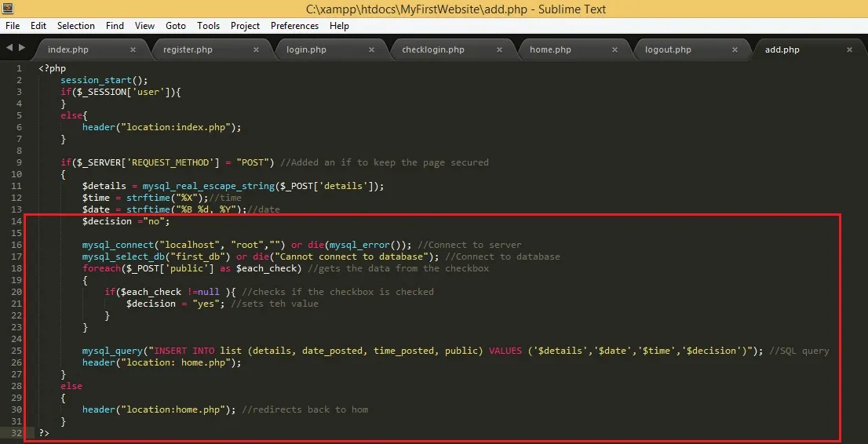Screen dimensions: 868x444
Task: Close the login.php tab
Action: tap(372, 49)
